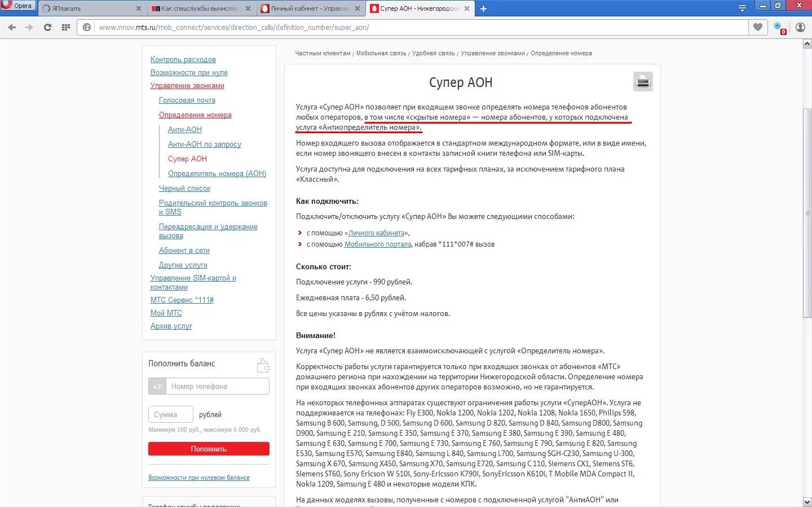Close the ЯПлакалъ tab

[139, 8]
